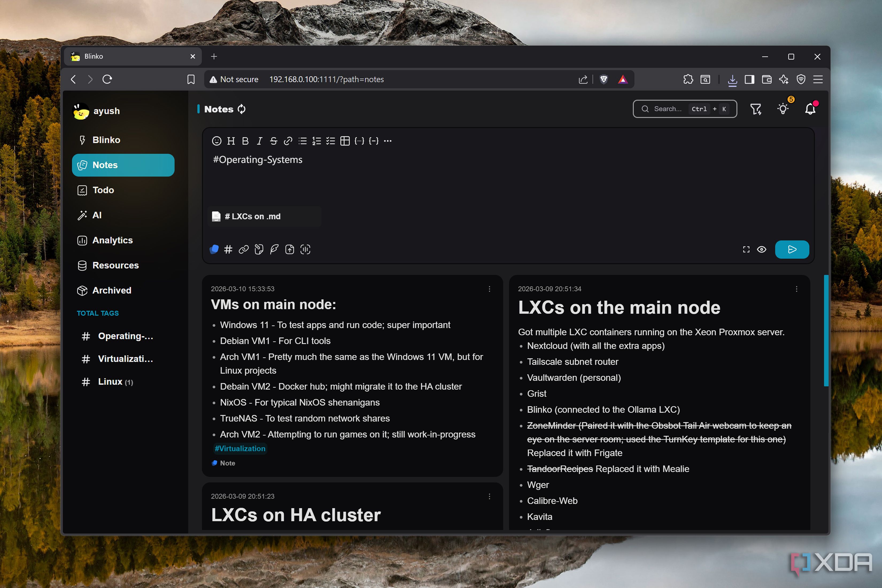The width and height of the screenshot is (882, 588).
Task: Expand the editor to fullscreen
Action: [746, 250]
